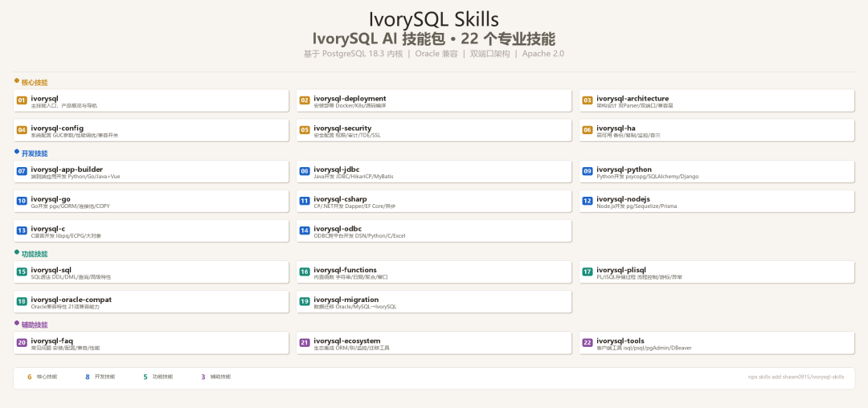Viewport: 868px width, 408px height.
Task: Click the footer count 6 核心技能
Action: [x=42, y=377]
